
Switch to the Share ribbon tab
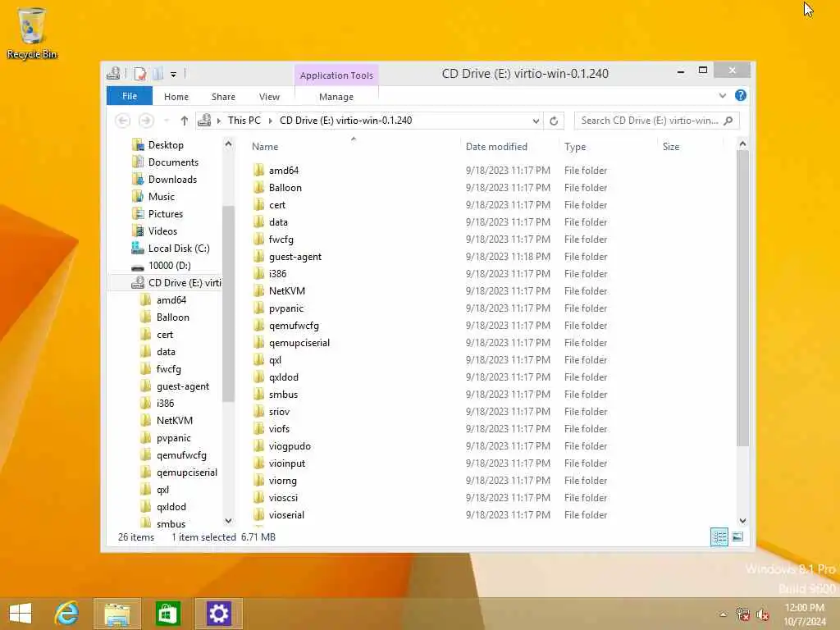click(223, 97)
